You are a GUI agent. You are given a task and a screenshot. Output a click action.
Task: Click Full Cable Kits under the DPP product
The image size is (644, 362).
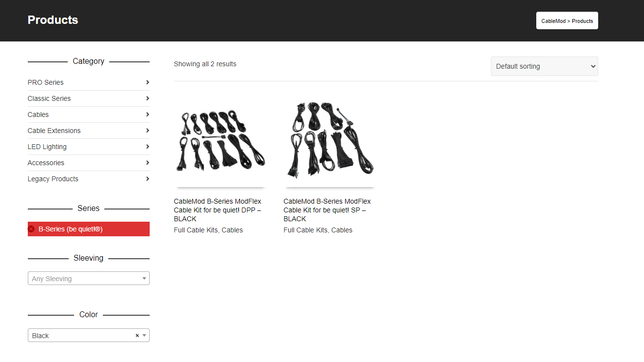(196, 230)
